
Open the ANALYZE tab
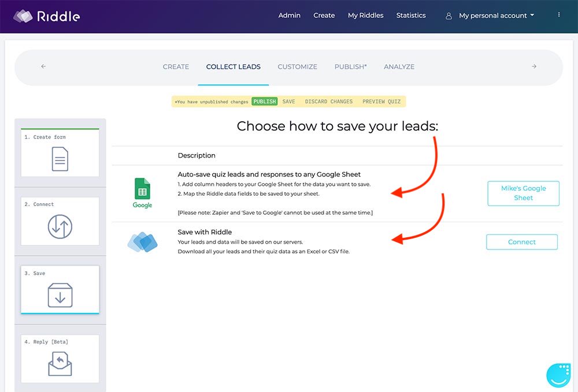click(399, 66)
